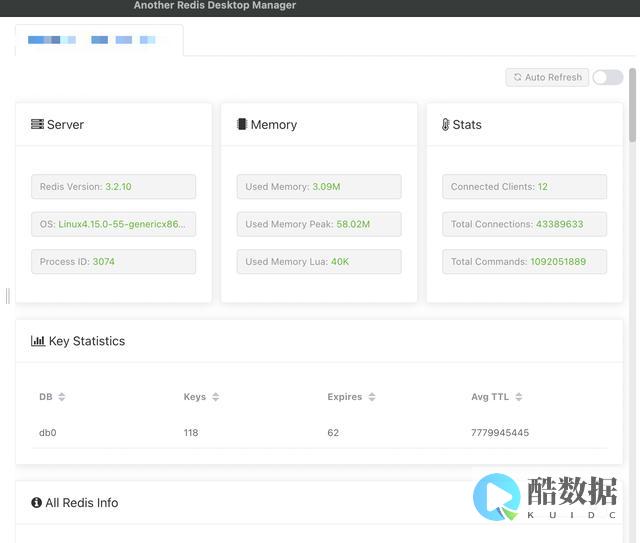Viewport: 640px width, 543px height.
Task: Select the blurred connection tab
Action: pos(99,40)
